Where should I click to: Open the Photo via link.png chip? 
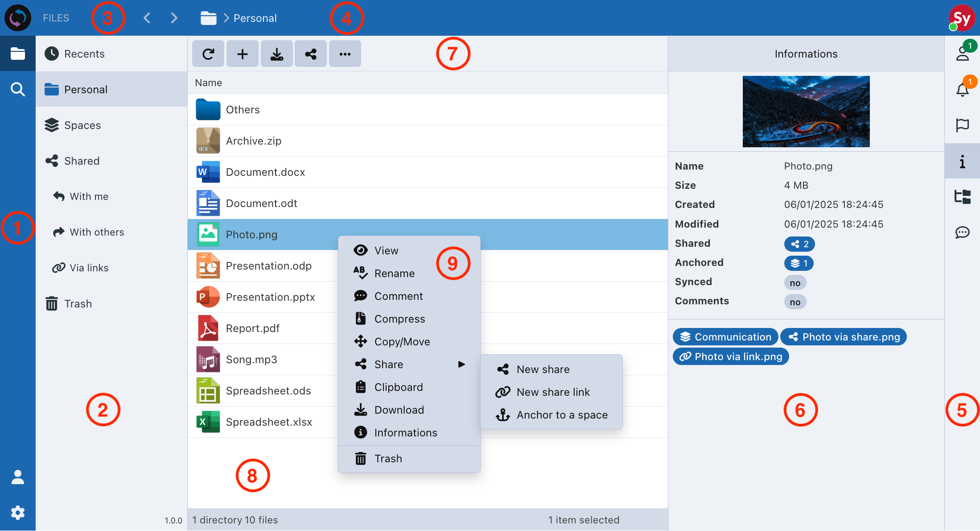(730, 356)
